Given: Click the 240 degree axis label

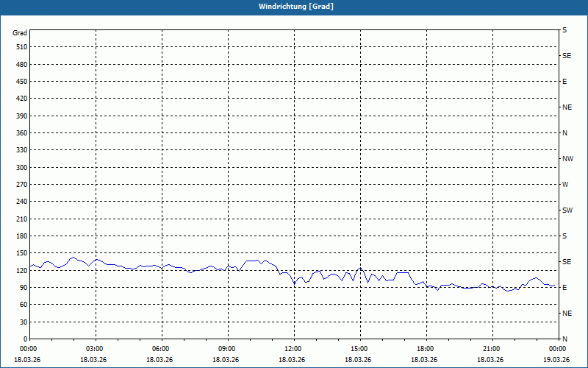Looking at the screenshot, I should coord(22,202).
